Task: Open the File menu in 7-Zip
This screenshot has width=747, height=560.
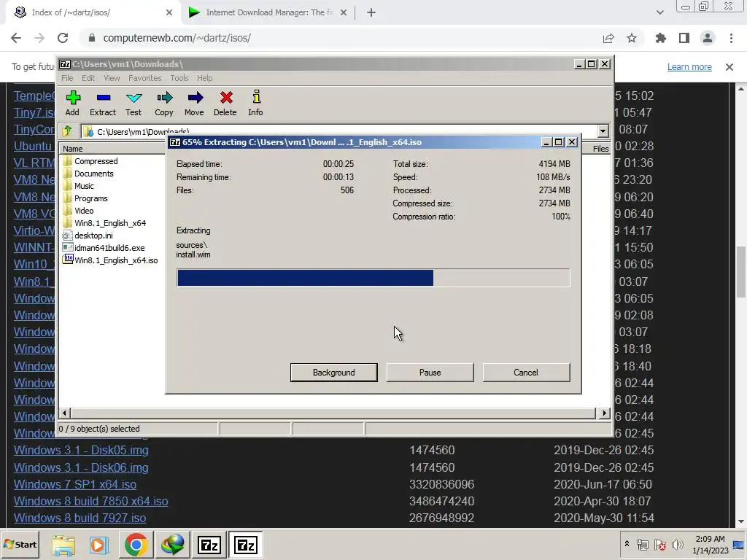Action: (67, 78)
